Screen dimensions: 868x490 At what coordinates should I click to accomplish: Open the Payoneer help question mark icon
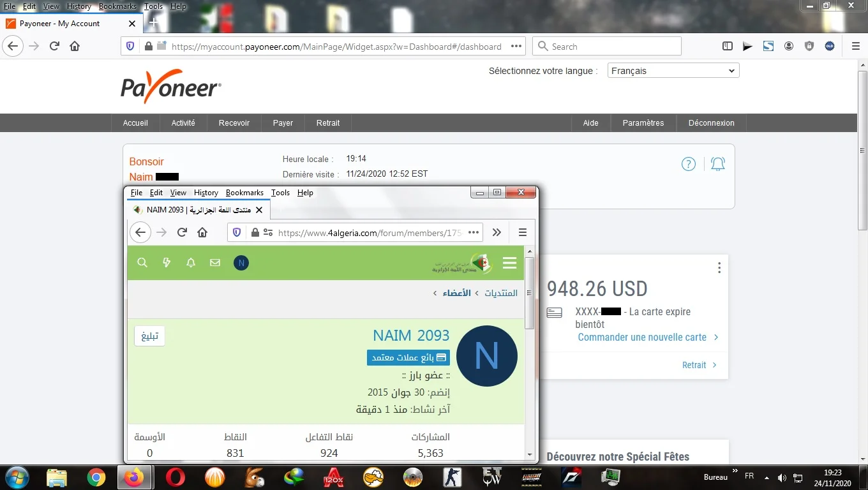tap(688, 164)
